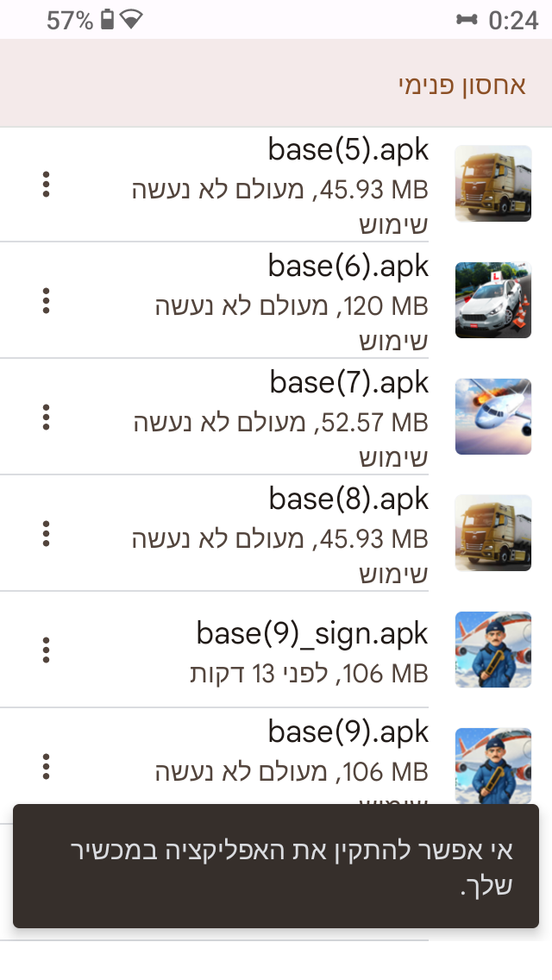Open overflow menu for base(8).apk

tap(47, 533)
